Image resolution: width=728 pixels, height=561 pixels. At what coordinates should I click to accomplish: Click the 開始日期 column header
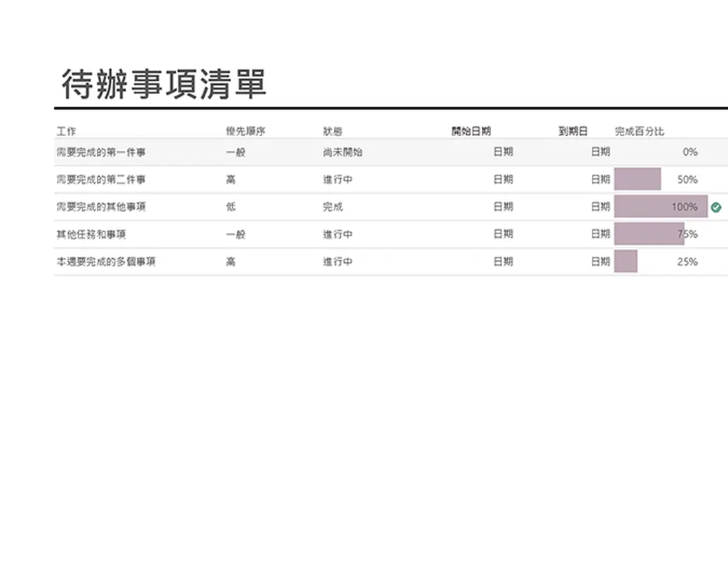pyautogui.click(x=470, y=130)
